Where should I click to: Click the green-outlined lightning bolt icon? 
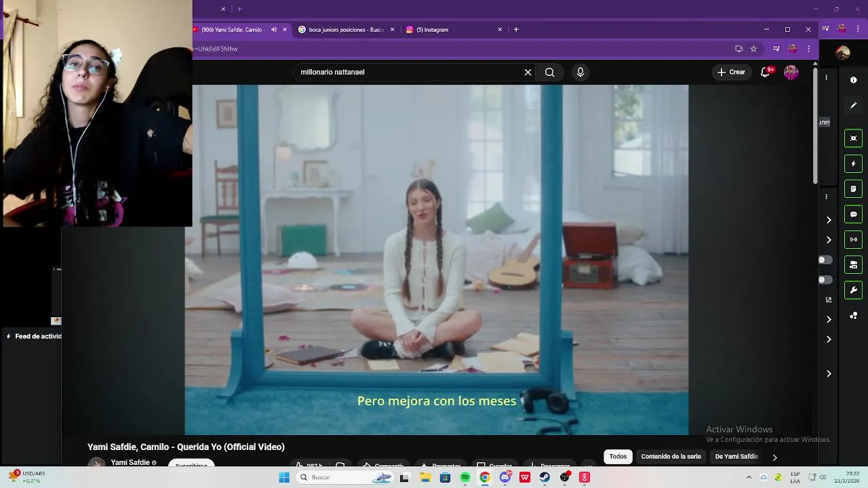coord(853,163)
